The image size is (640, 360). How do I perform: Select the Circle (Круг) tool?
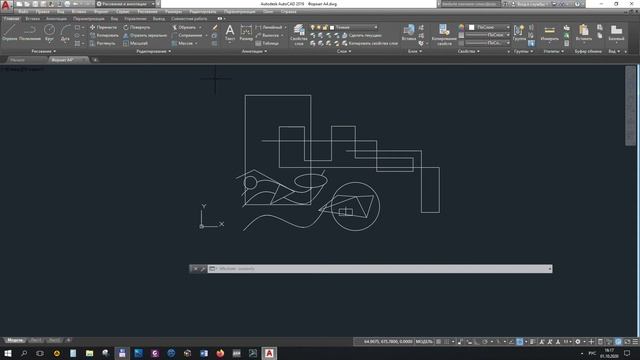49,33
